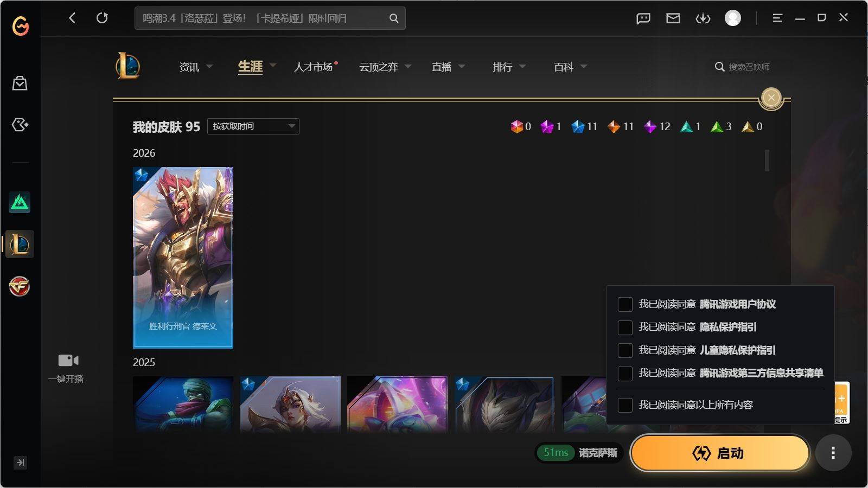
Task: Check agree to 隐私保护指引
Action: tap(625, 327)
